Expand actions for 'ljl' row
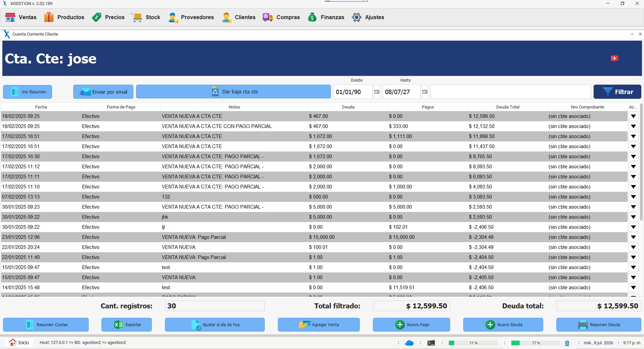This screenshot has width=644, height=349. tap(633, 227)
